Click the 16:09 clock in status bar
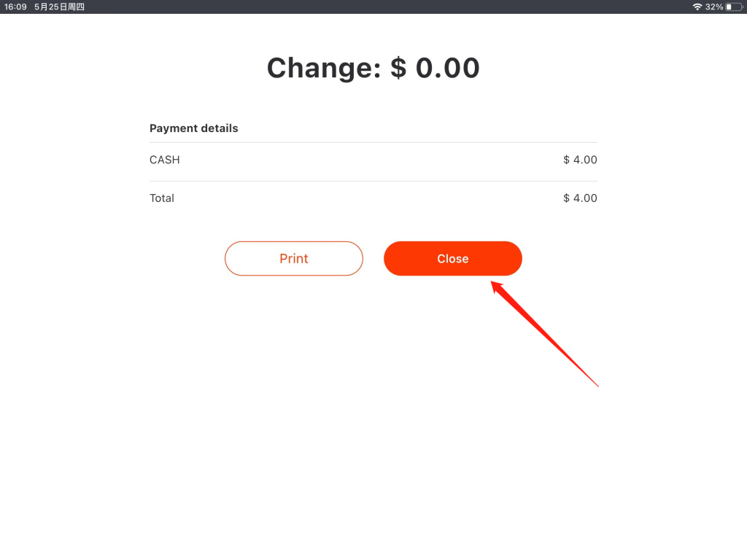Viewport: 747px width, 560px height. point(15,7)
